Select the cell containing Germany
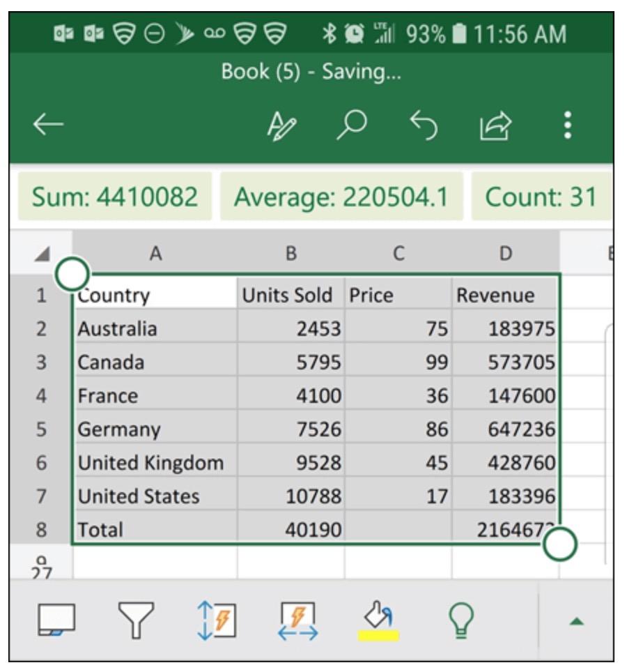The width and height of the screenshot is (627, 672). click(155, 429)
